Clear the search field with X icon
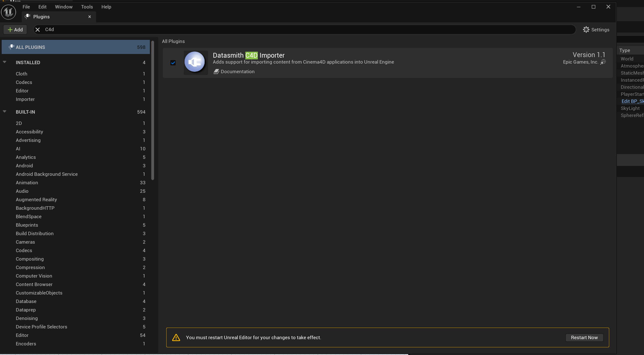This screenshot has height=355, width=644. click(38, 30)
